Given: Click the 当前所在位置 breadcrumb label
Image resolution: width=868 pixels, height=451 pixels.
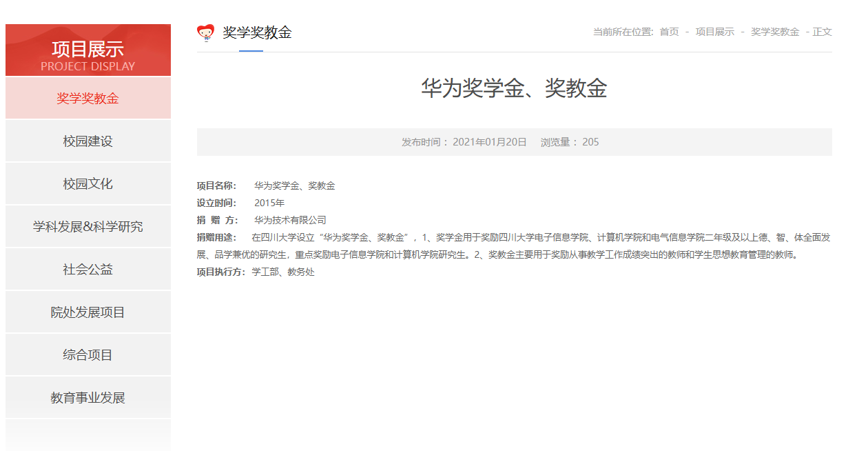Looking at the screenshot, I should tap(623, 32).
